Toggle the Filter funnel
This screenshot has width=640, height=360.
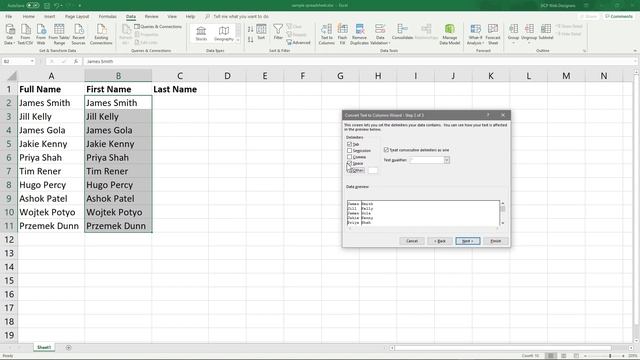(278, 32)
